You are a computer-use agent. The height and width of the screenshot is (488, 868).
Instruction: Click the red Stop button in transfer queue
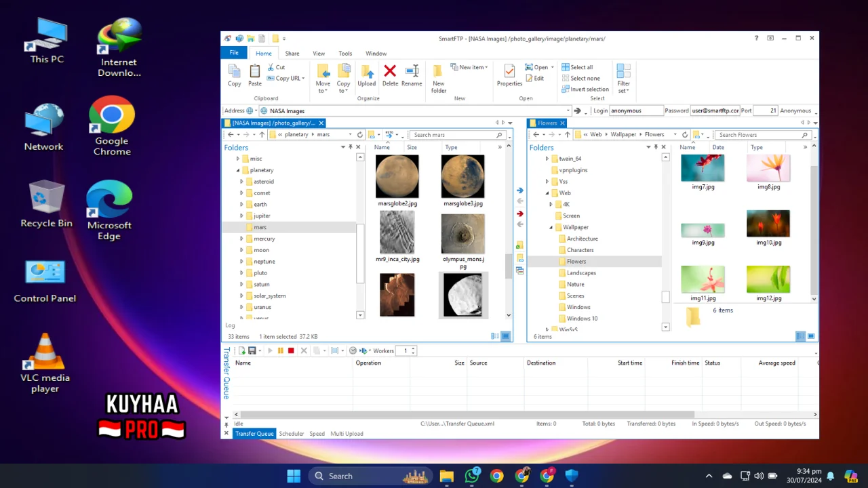291,350
